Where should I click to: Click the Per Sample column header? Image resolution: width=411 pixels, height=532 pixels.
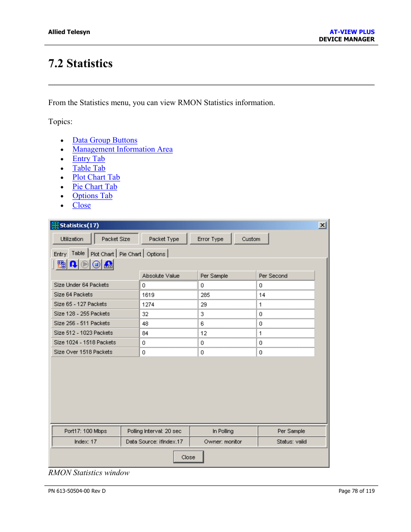(x=227, y=276)
